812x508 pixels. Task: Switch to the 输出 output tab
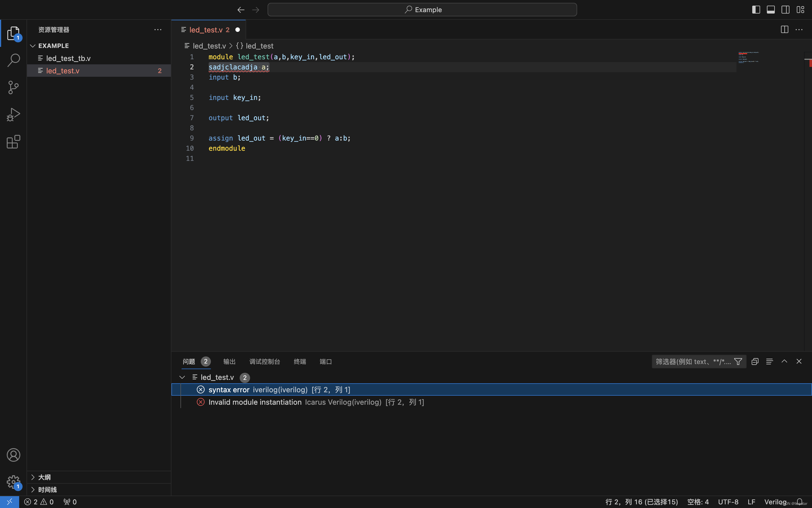coord(230,362)
